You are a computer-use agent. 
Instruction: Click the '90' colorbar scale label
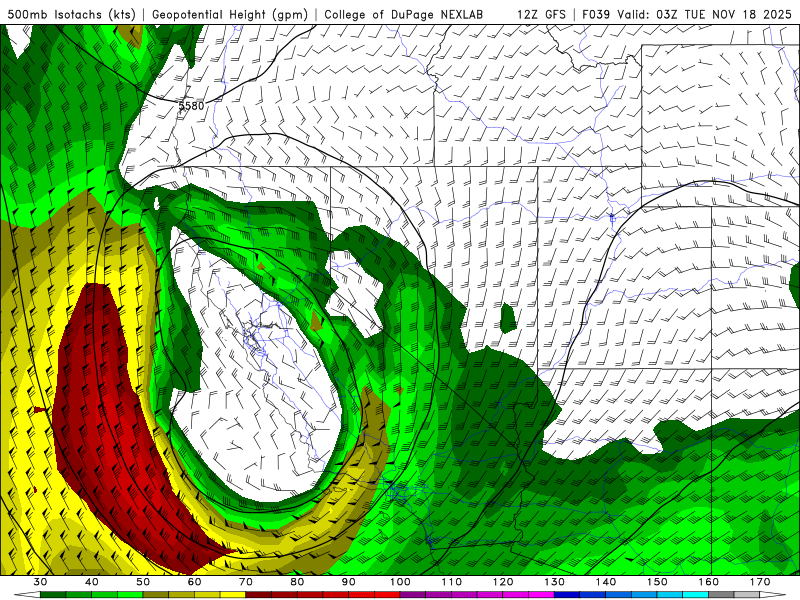pyautogui.click(x=349, y=582)
